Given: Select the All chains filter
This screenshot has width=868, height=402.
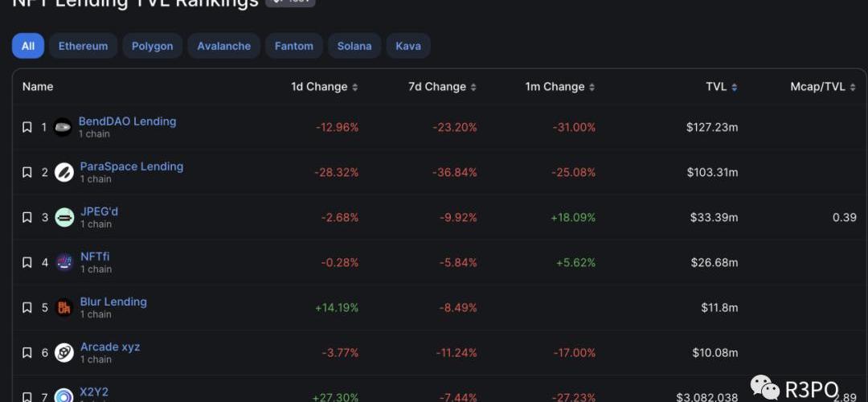Looking at the screenshot, I should point(28,46).
